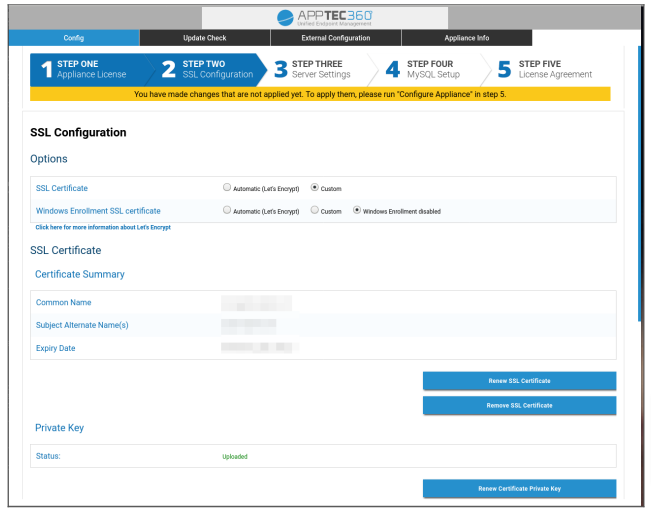Click the vertical scrollbar on the right
651x511 pixels.
(639, 200)
